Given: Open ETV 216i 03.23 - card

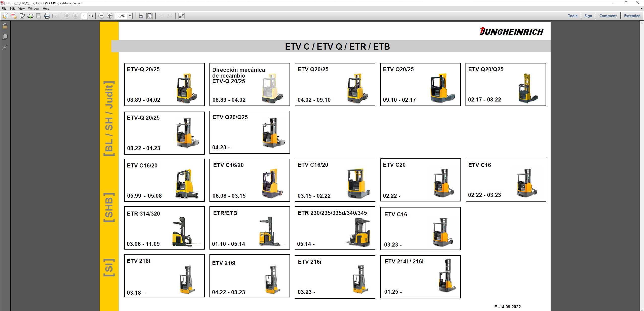Looking at the screenshot, I should coord(335,277).
